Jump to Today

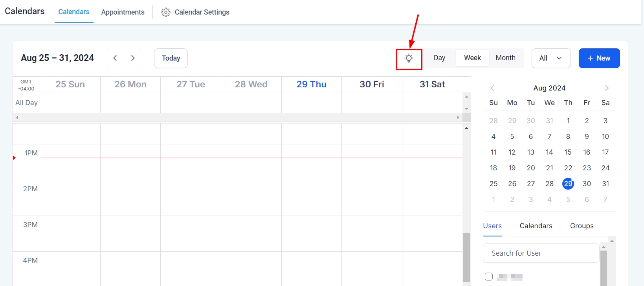click(x=171, y=58)
